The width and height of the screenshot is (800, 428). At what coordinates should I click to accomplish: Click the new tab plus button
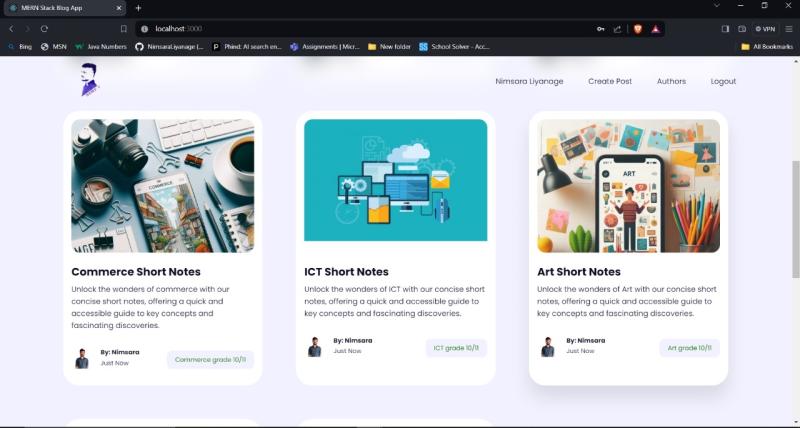point(138,8)
